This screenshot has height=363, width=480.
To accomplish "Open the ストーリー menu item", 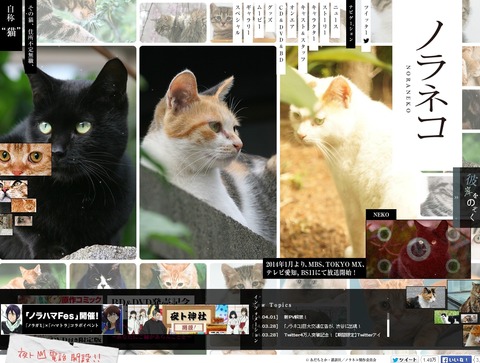I will 325,21.
